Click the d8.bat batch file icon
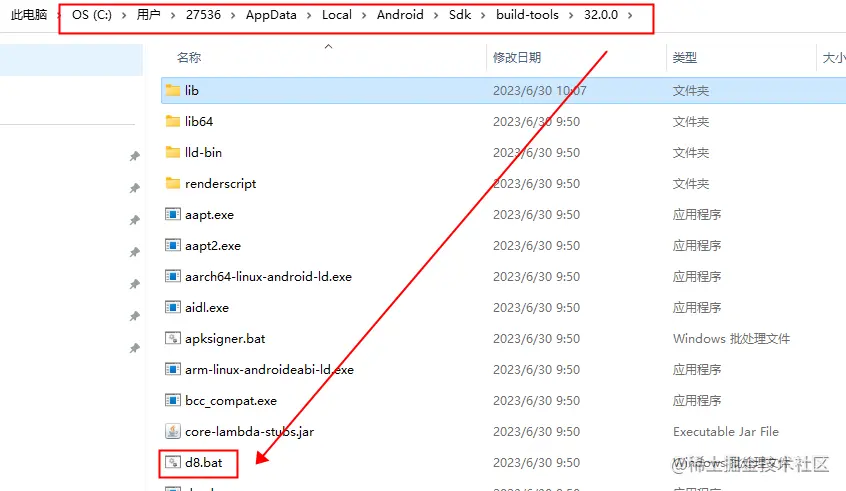This screenshot has height=491, width=846. pos(173,462)
